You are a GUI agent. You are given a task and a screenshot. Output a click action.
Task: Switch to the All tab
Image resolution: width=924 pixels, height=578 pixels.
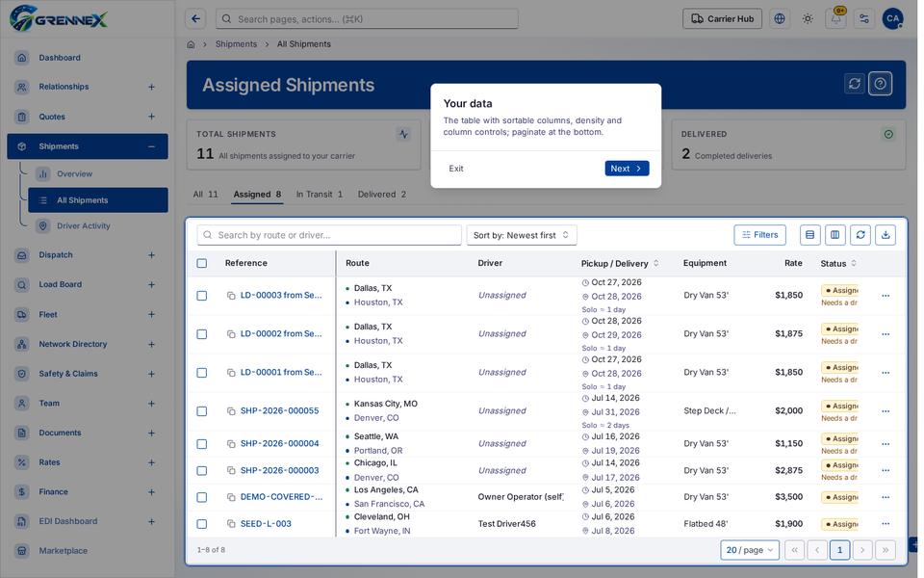[x=206, y=194]
